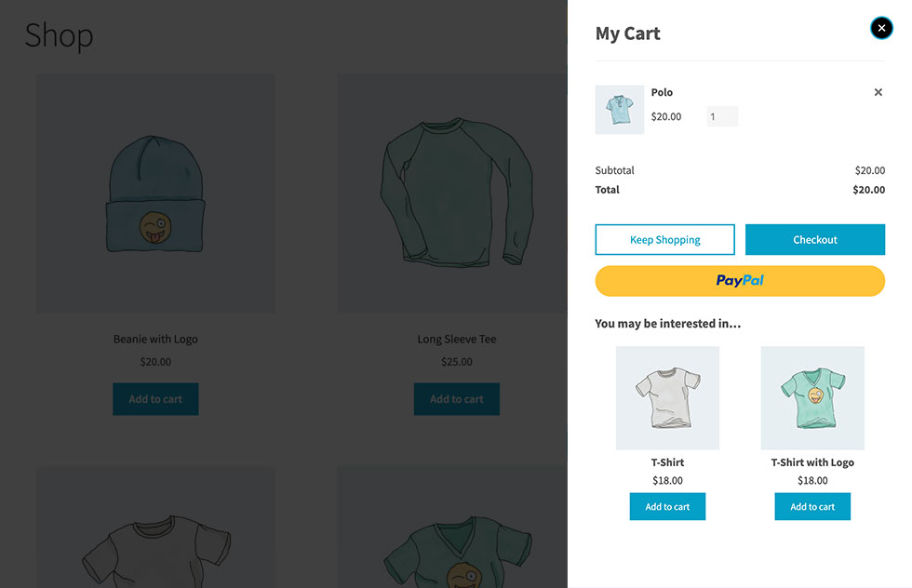Add the suggested T-Shirt to cart
This screenshot has height=588, width=912.
[667, 507]
